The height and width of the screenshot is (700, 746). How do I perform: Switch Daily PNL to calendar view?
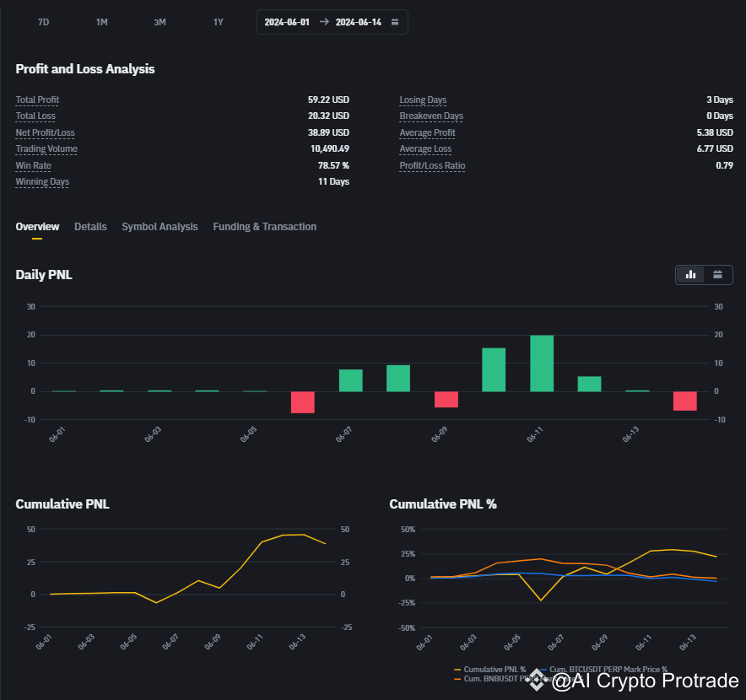point(717,274)
